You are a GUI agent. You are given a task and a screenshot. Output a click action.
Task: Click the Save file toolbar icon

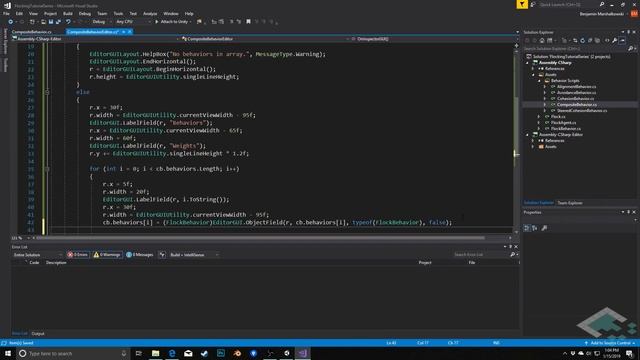coord(51,22)
